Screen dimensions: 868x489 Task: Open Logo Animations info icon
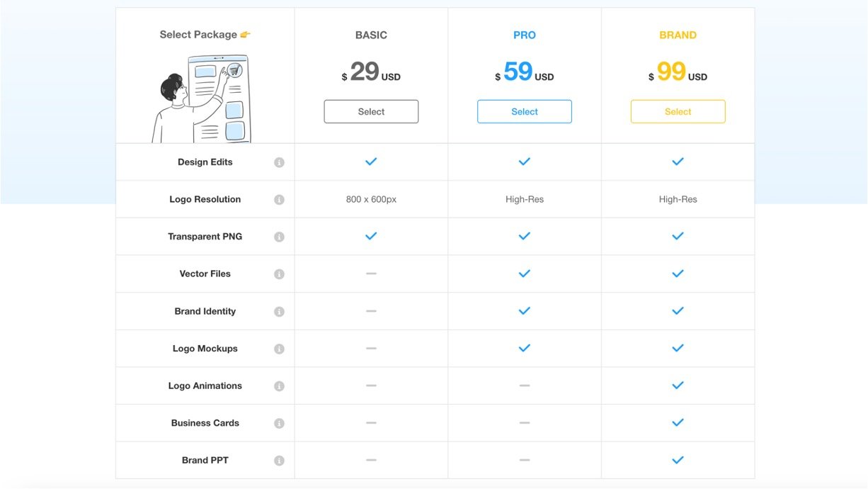(x=279, y=386)
